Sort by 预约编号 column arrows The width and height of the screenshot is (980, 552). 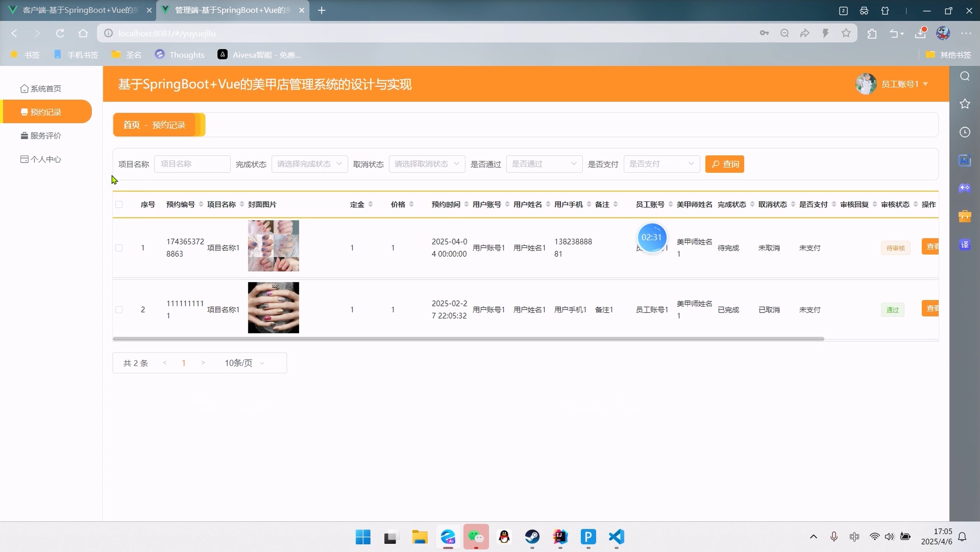201,205
